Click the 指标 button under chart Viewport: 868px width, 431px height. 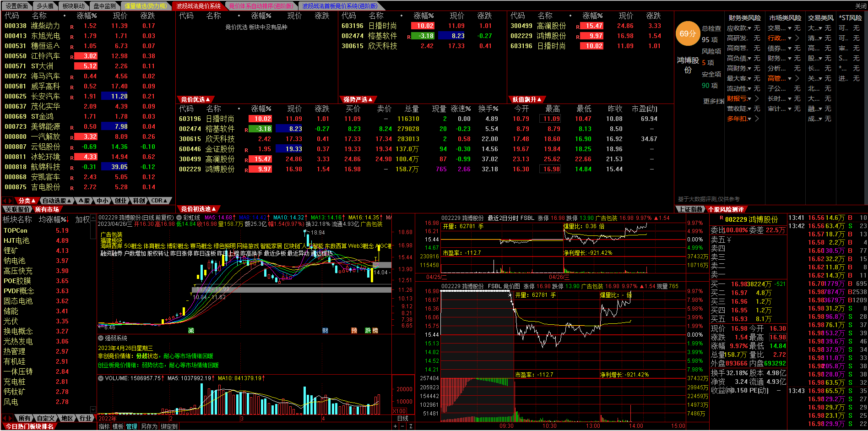point(104,426)
